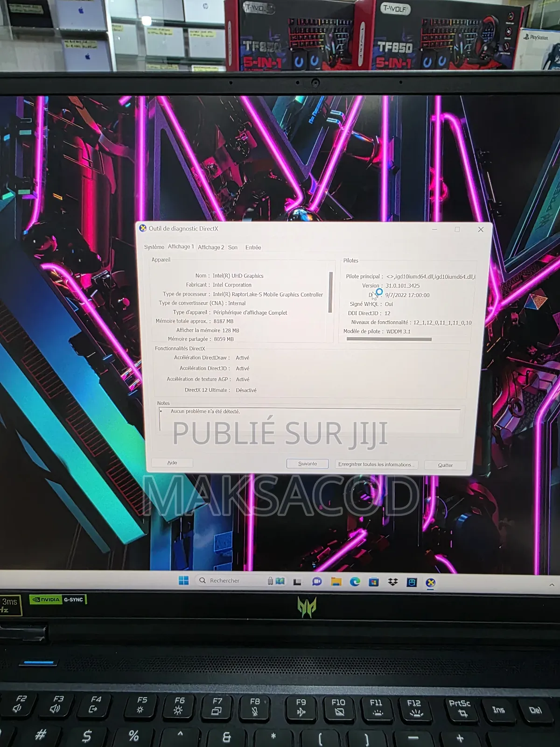Click the DirectX icon in the title bar

(143, 228)
